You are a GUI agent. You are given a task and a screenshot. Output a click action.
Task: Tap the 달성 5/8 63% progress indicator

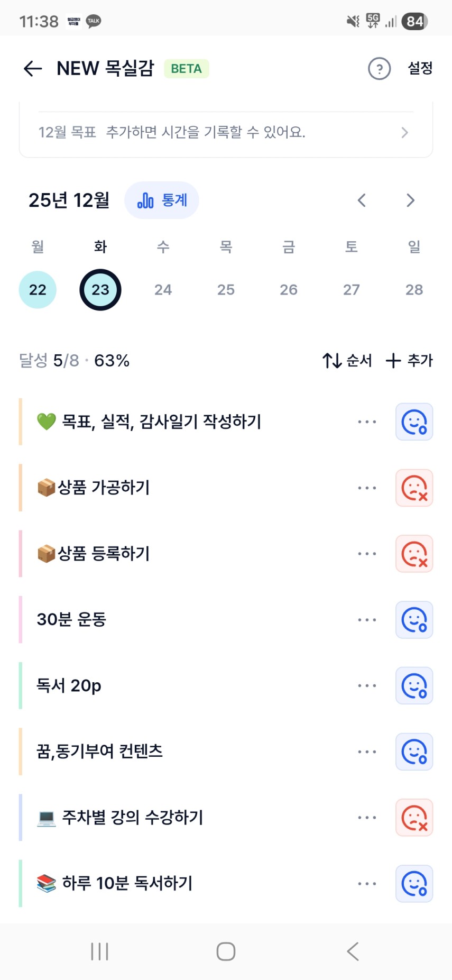click(x=75, y=361)
